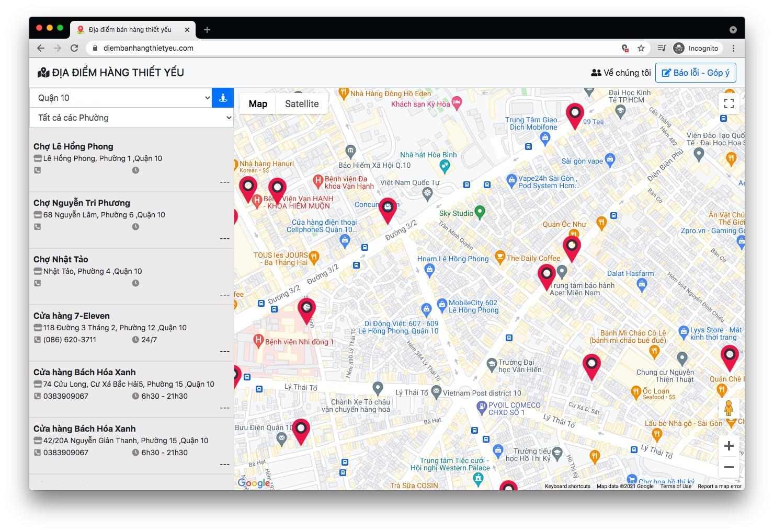774x532 pixels.
Task: Select Cửa hàng 7-Eleven listing
Action: click(131, 333)
